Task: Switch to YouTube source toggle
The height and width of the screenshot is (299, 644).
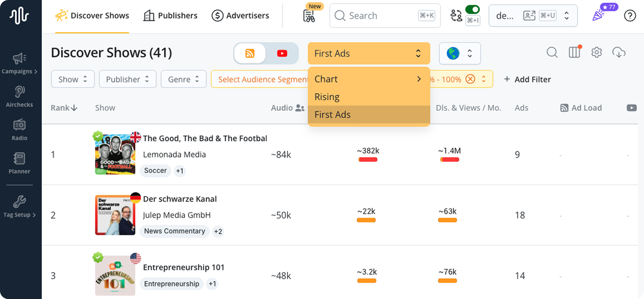Action: 282,53
